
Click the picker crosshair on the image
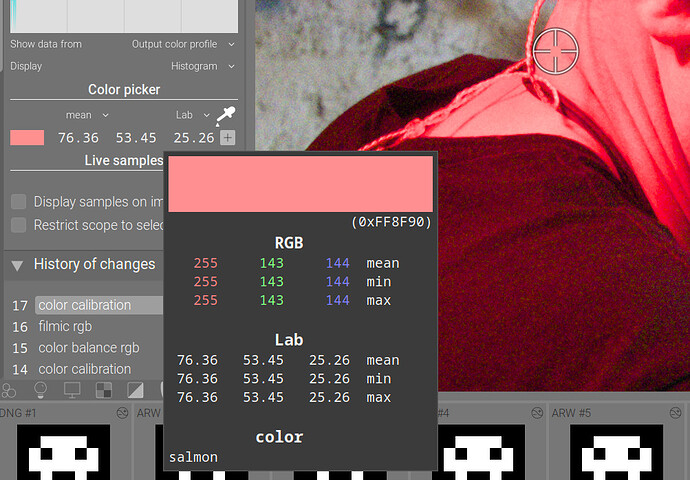pos(555,51)
